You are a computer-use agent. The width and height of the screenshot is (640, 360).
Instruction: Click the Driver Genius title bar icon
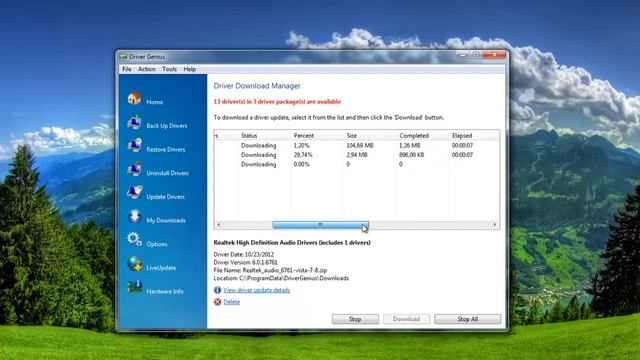(124, 57)
